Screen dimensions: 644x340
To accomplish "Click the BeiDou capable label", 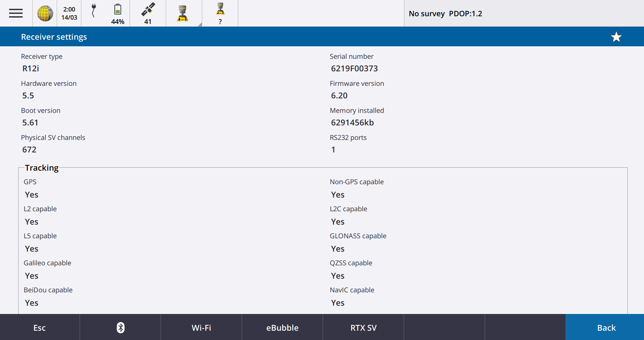I will tap(48, 290).
